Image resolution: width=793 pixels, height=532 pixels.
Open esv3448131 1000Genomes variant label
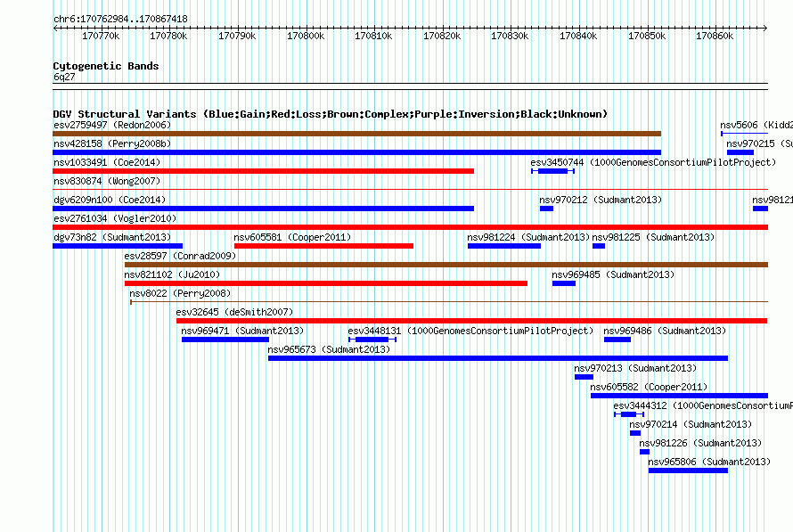coord(470,331)
